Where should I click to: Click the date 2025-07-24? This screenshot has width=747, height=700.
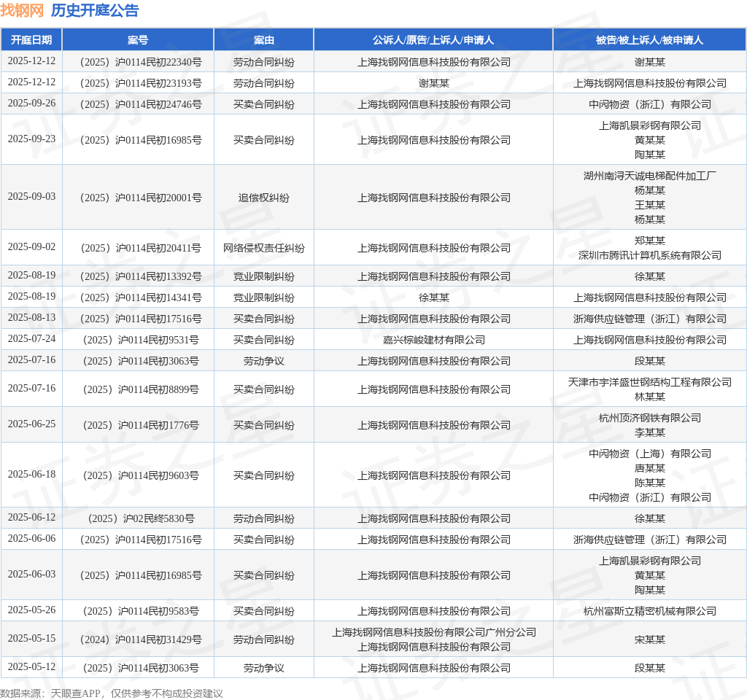coord(31,339)
